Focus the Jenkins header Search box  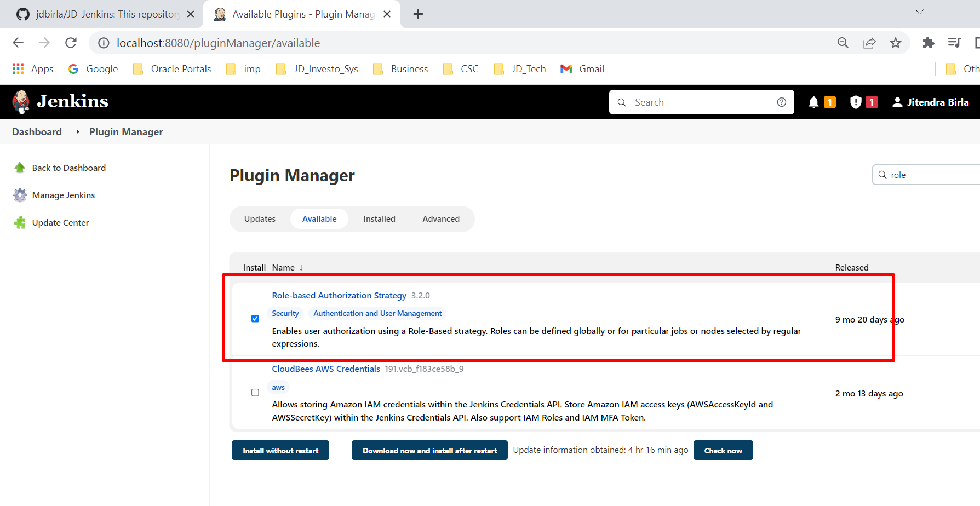point(701,102)
